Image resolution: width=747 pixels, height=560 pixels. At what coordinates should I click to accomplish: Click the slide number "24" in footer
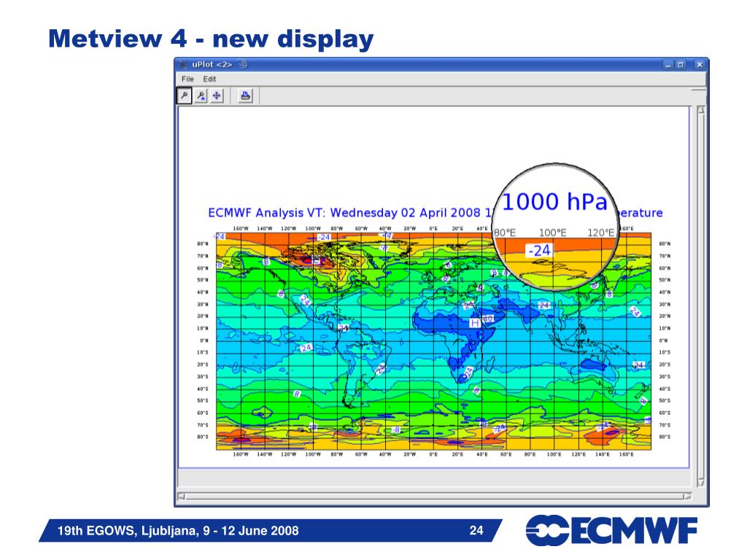pyautogui.click(x=476, y=531)
